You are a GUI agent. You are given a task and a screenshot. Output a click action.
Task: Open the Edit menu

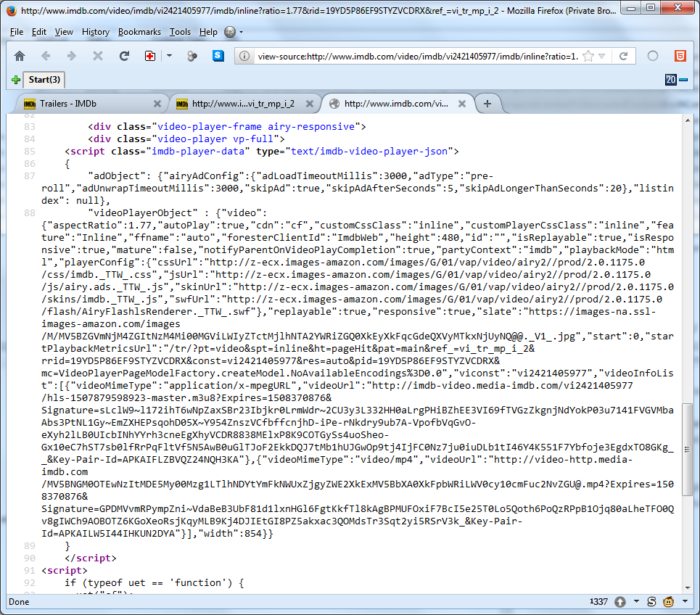coord(39,32)
